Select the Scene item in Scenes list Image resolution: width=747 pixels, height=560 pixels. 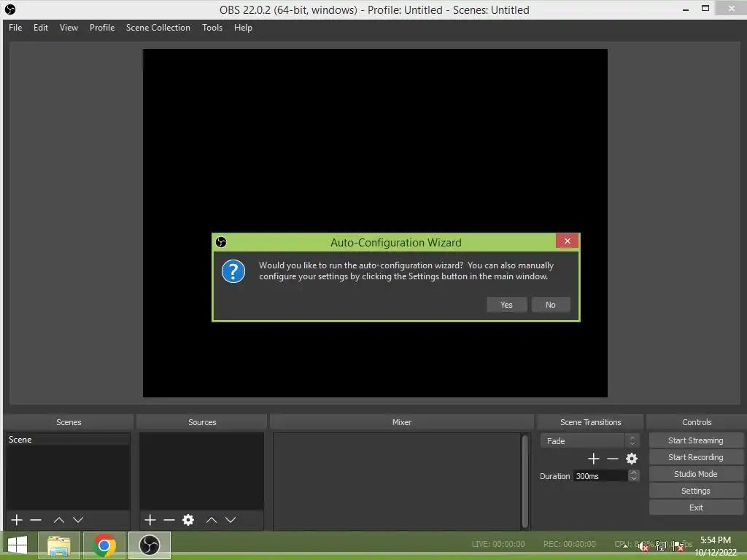pyautogui.click(x=68, y=440)
